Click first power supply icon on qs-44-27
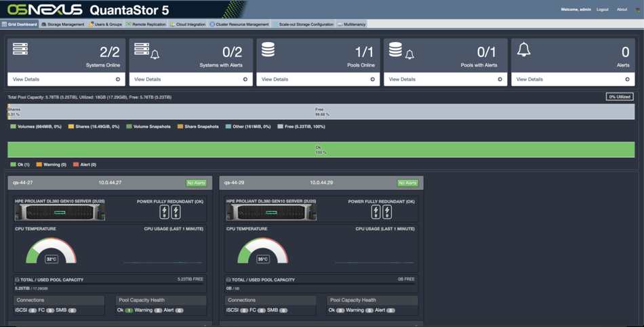The image size is (644, 327). coord(164,212)
